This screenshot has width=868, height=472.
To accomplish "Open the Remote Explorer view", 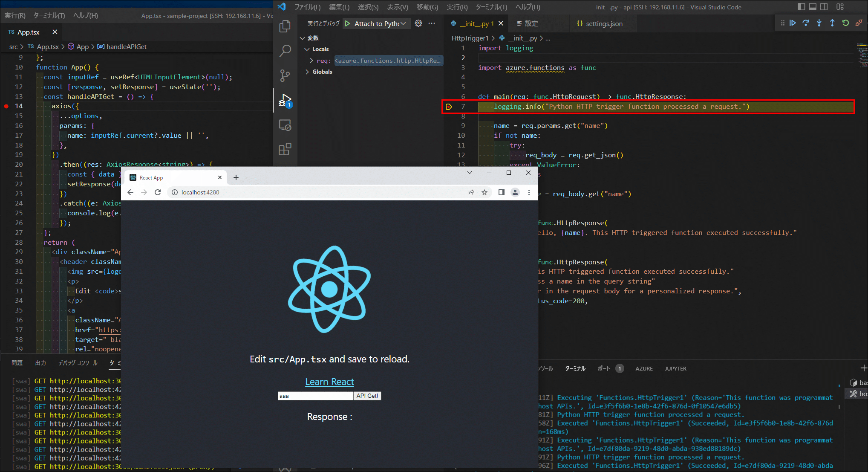I will point(285,125).
